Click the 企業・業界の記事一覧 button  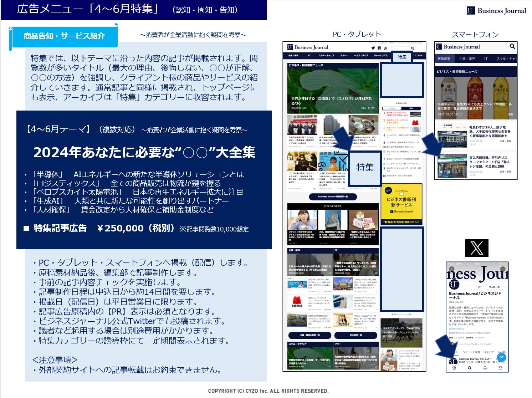[310, 335]
